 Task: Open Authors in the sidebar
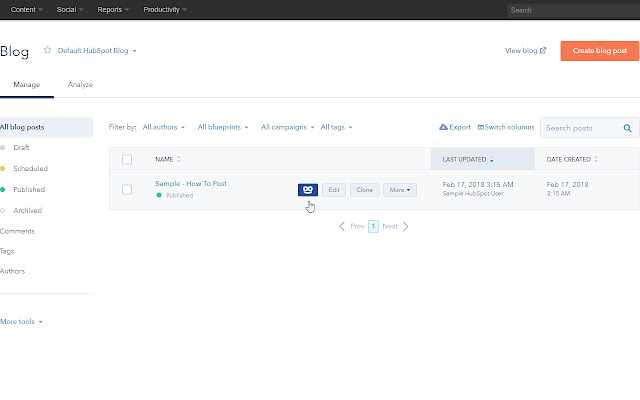click(12, 271)
